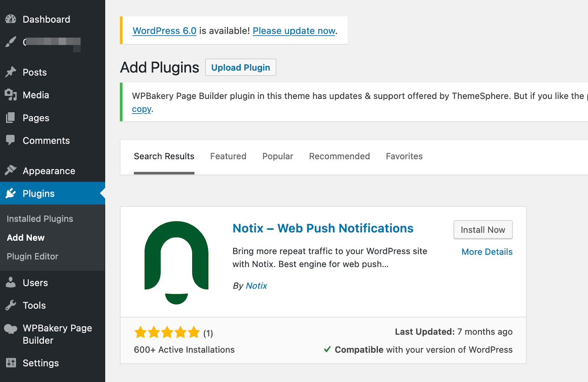Click the Dashboard gauge icon
The width and height of the screenshot is (588, 382).
pyautogui.click(x=11, y=19)
